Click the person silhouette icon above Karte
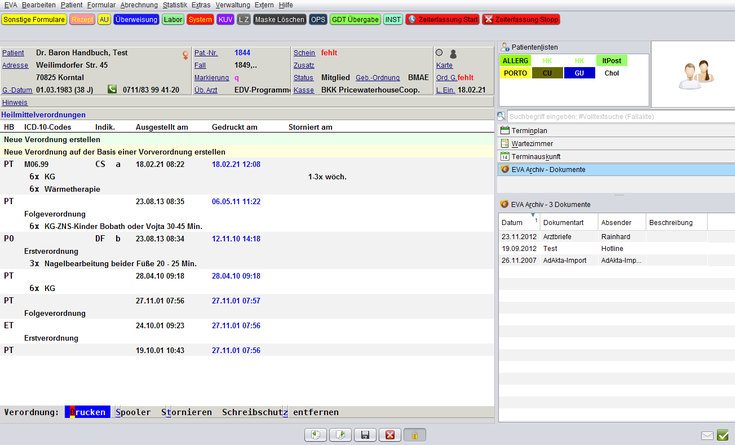This screenshot has width=735, height=445. coord(453,54)
